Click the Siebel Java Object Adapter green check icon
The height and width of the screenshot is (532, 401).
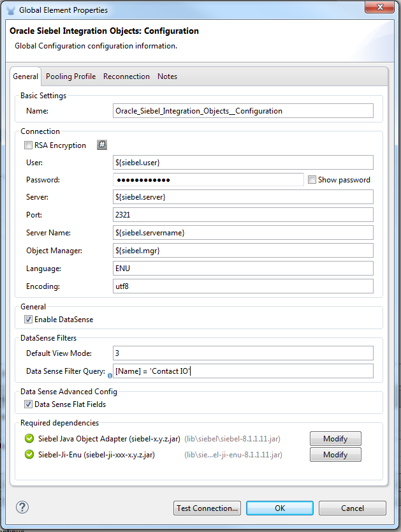tap(29, 438)
